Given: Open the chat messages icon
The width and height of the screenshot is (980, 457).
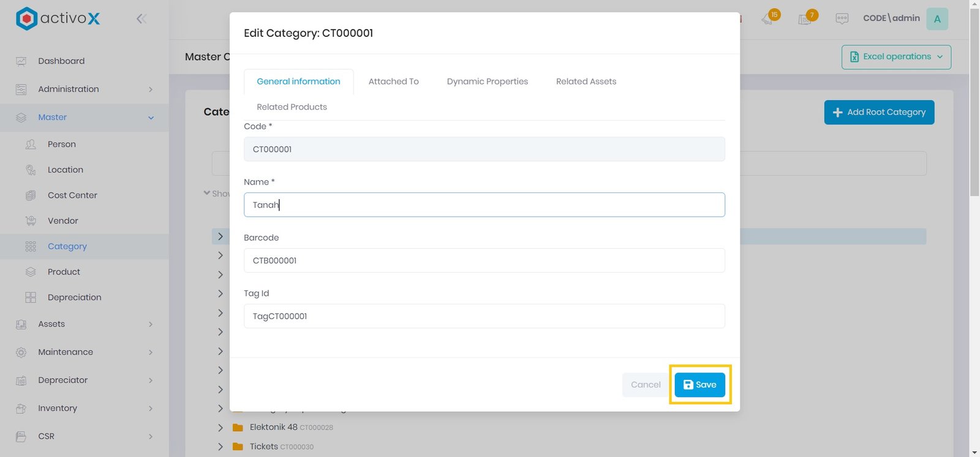Looking at the screenshot, I should click(842, 19).
